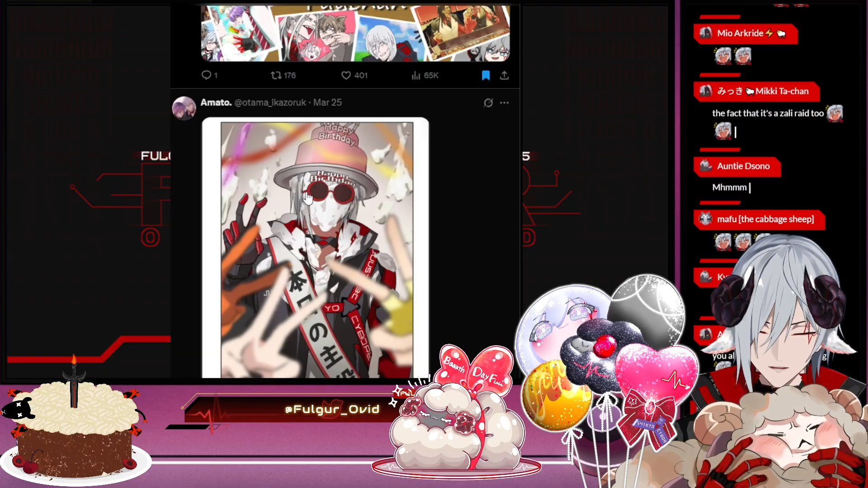Open the views analytics icon showing 65K
The height and width of the screenshot is (488, 868).
[416, 75]
